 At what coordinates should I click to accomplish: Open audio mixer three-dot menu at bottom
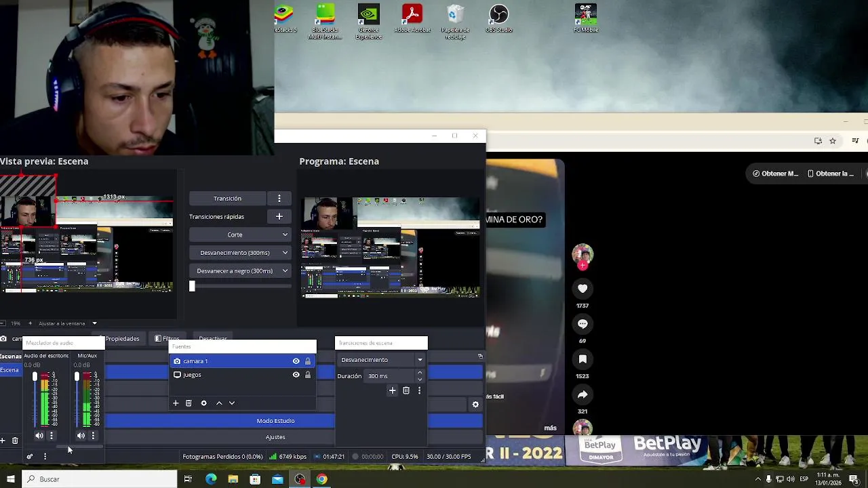click(45, 456)
